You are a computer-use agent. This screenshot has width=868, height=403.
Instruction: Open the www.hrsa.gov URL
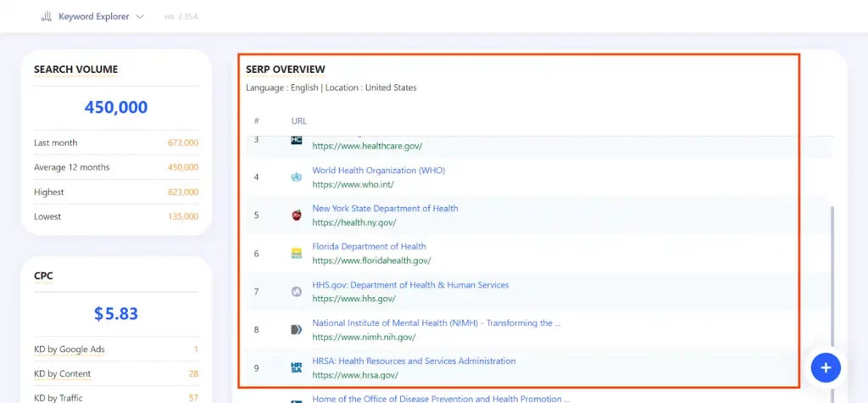[355, 375]
